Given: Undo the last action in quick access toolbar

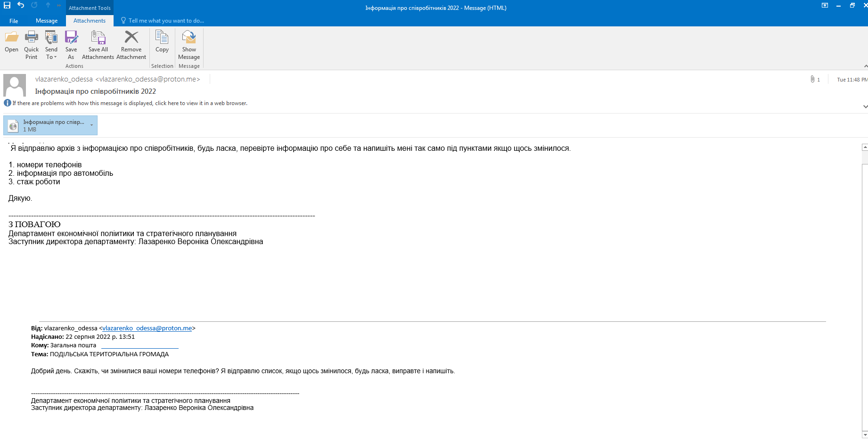Looking at the screenshot, I should coord(21,5).
